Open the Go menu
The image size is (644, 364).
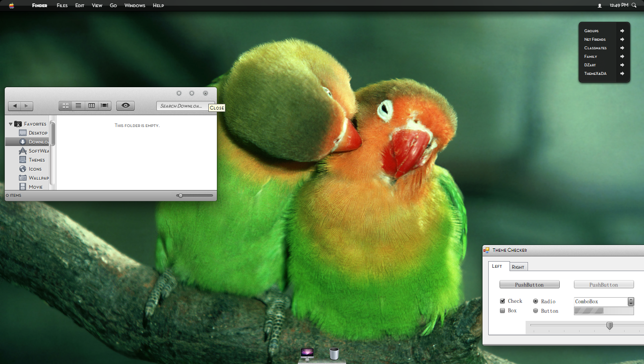(x=113, y=5)
